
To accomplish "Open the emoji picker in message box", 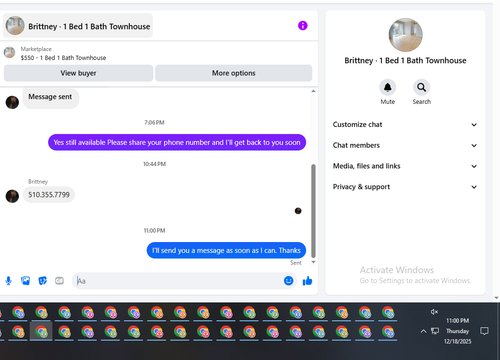I will coord(289,281).
